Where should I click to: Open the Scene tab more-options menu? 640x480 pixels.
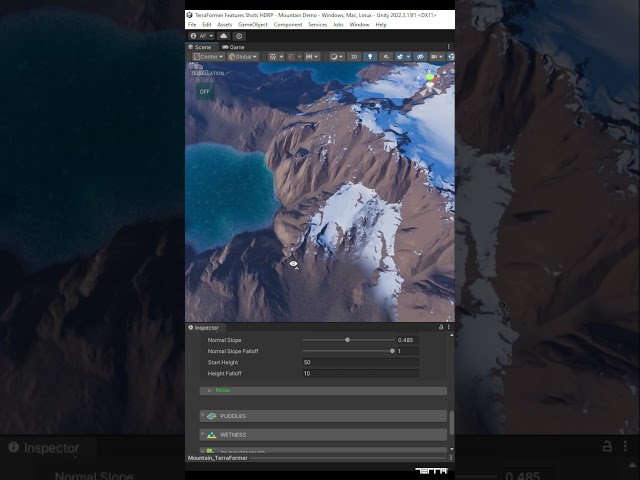tap(449, 47)
